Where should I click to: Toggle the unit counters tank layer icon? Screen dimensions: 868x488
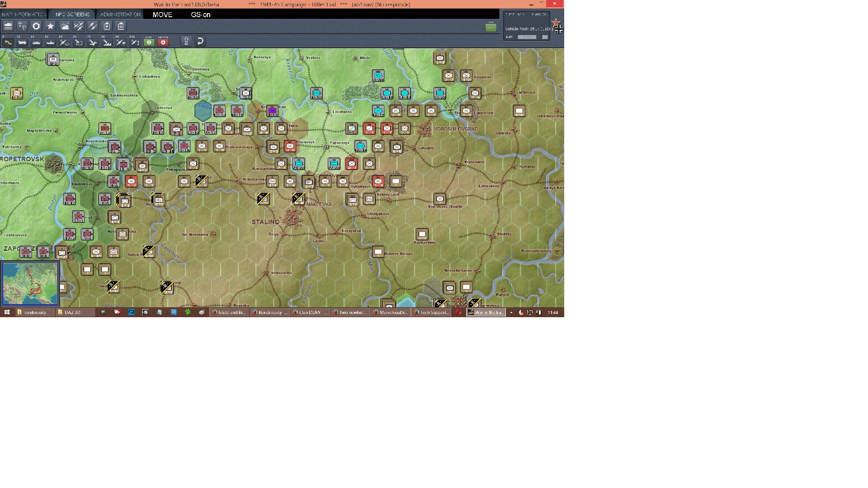pyautogui.click(x=8, y=26)
